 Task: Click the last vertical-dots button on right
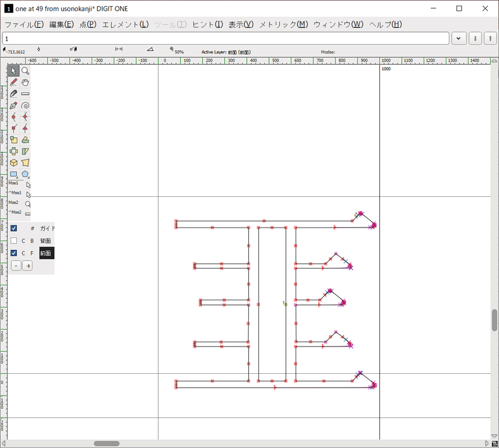[490, 39]
